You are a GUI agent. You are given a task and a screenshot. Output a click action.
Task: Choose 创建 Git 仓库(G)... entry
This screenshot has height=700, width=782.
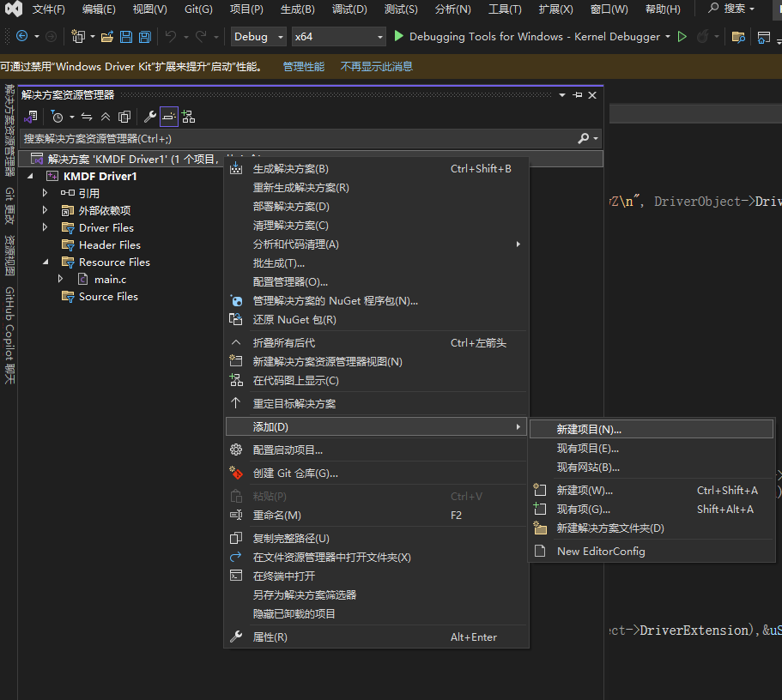[377, 474]
